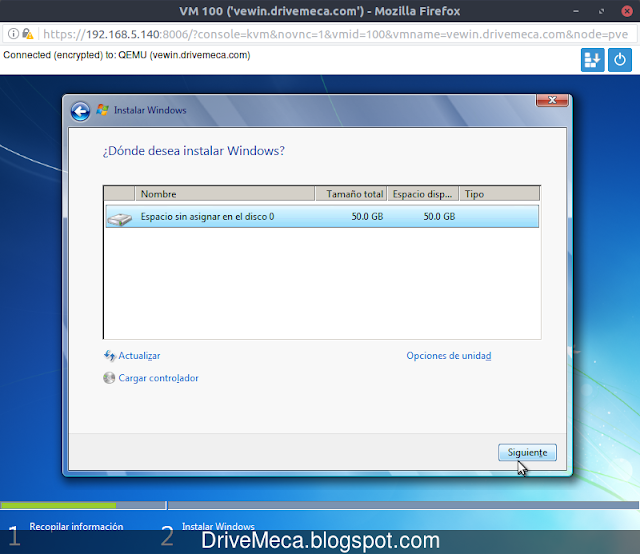Select the disk drive icon in the list
Screen dimensions: 640x554
119,218
